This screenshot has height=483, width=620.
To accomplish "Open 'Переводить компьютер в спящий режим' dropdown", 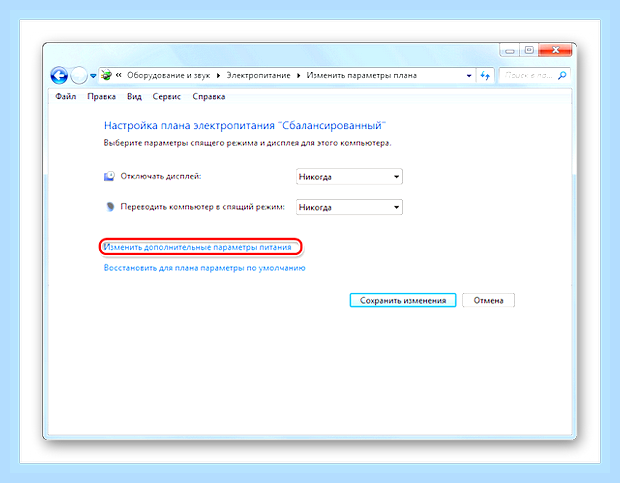I will (349, 207).
